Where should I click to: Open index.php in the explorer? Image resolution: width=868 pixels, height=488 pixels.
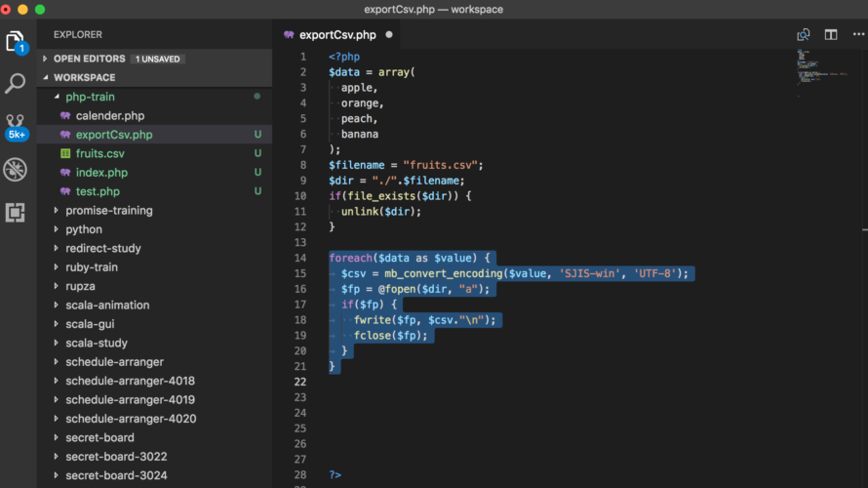click(x=154, y=173)
